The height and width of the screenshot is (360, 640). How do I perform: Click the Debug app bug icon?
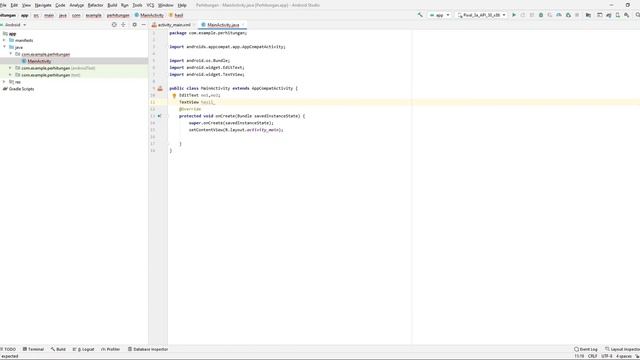tap(541, 15)
